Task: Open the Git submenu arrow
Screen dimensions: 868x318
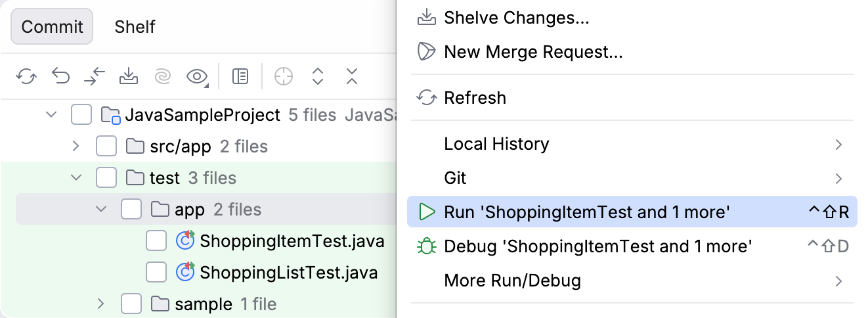Action: 839,179
